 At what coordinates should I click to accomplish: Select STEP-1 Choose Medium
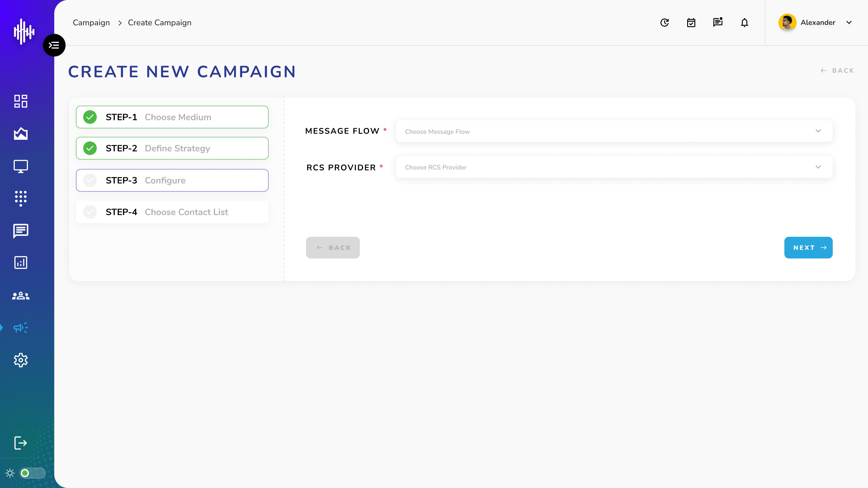point(172,117)
